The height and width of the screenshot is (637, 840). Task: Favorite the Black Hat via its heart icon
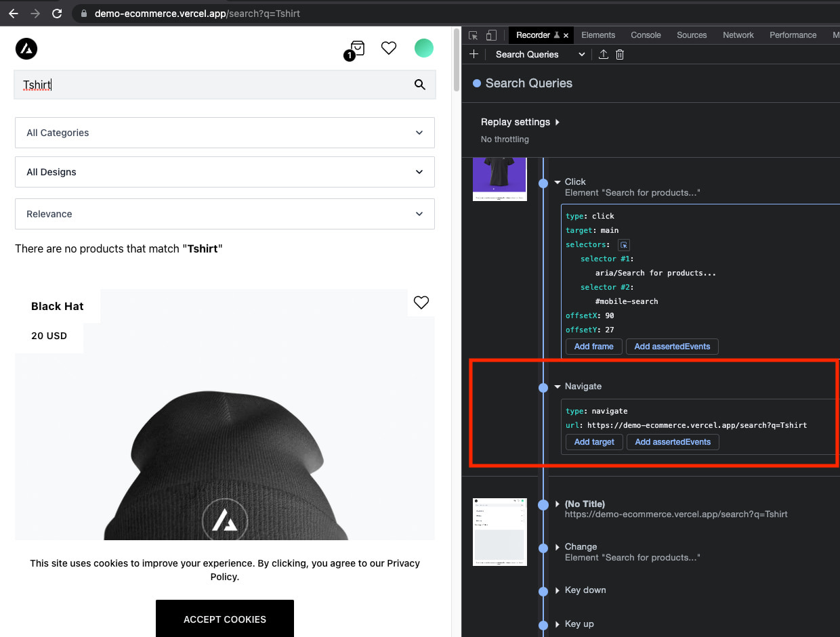pos(421,303)
